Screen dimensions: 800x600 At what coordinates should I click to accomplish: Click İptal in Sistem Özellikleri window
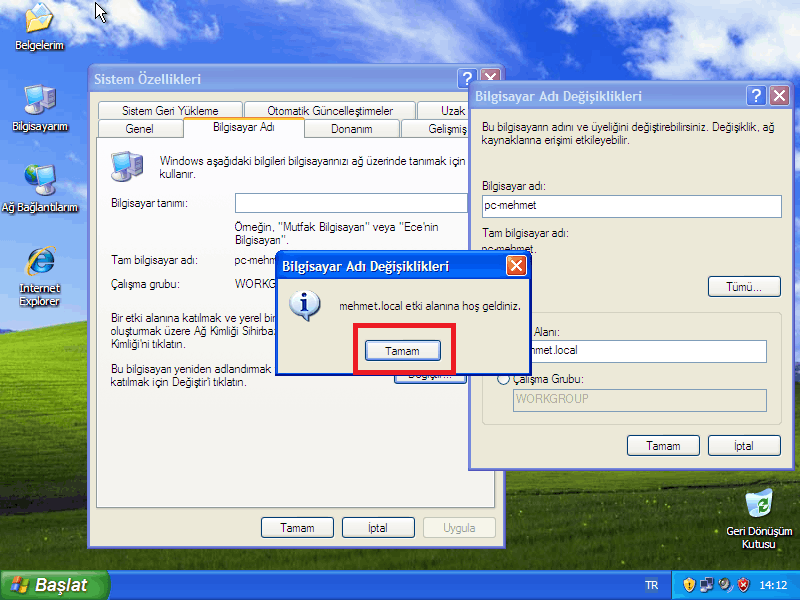tap(378, 527)
